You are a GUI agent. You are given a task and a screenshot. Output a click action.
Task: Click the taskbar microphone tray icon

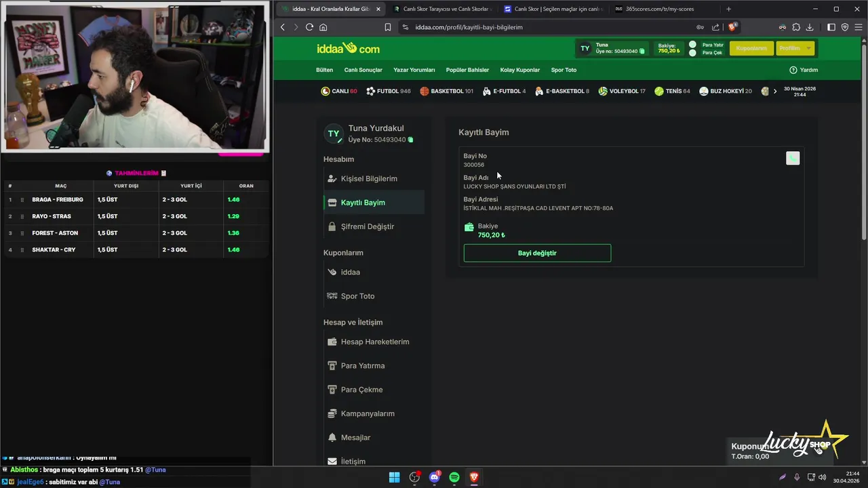click(x=797, y=477)
